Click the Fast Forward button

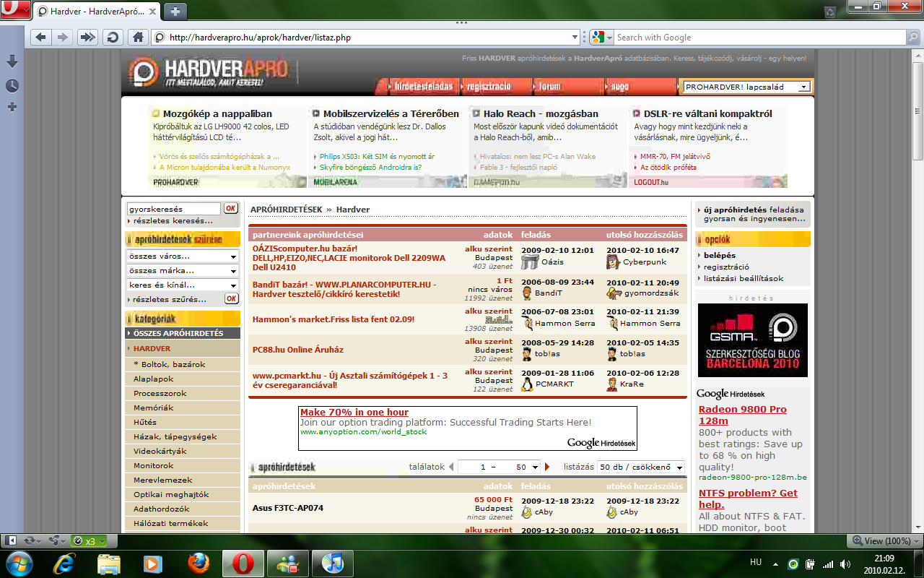click(87, 38)
